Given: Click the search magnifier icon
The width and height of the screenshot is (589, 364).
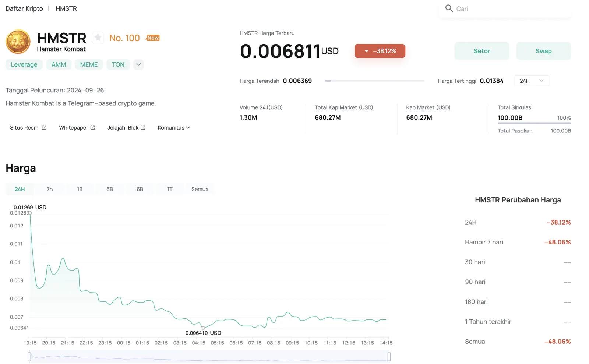Looking at the screenshot, I should click(x=449, y=8).
